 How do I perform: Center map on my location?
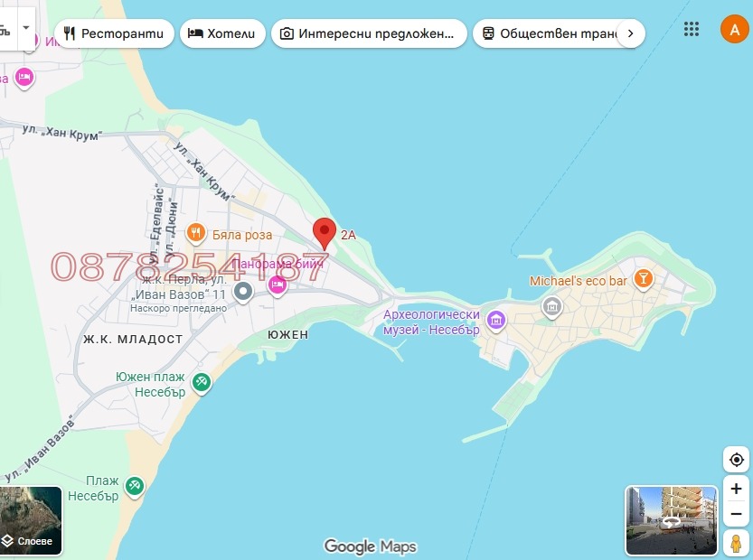(736, 460)
